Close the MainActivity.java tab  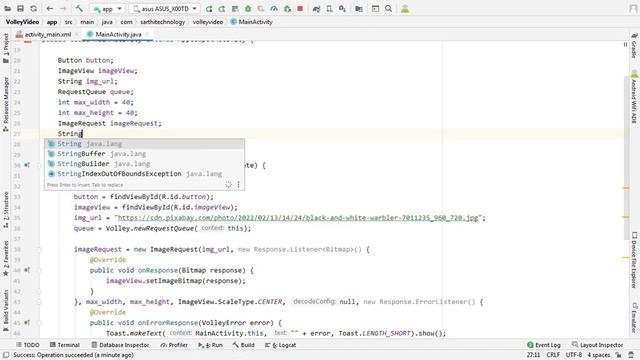(147, 34)
